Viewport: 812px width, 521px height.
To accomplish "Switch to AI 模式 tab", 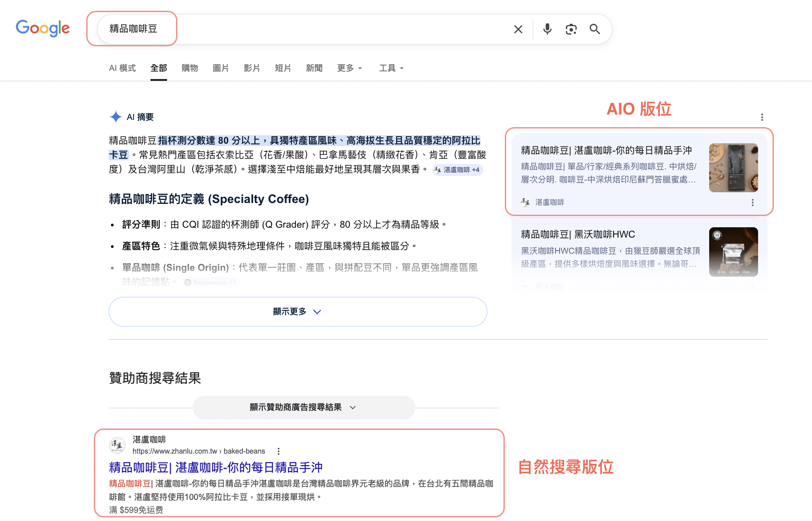I will 122,68.
